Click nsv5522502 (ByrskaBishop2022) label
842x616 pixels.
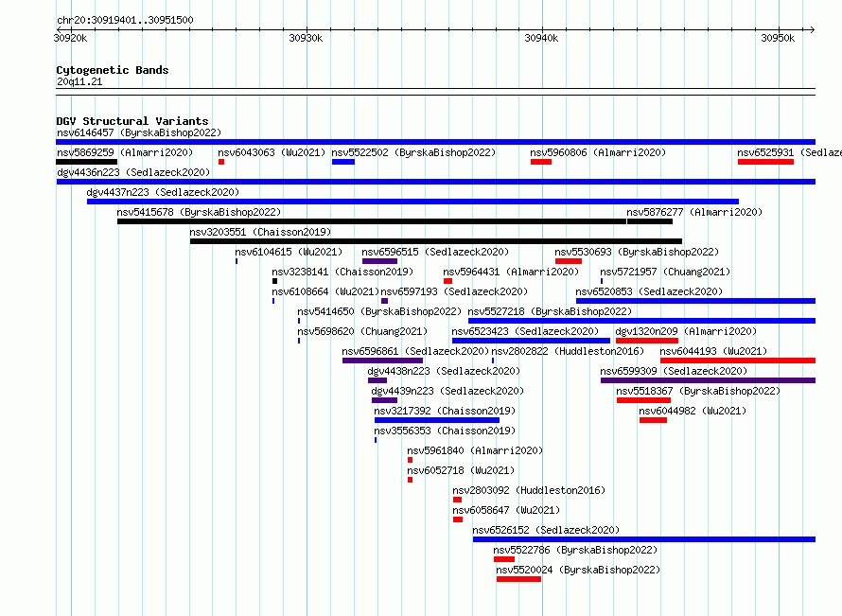(413, 152)
